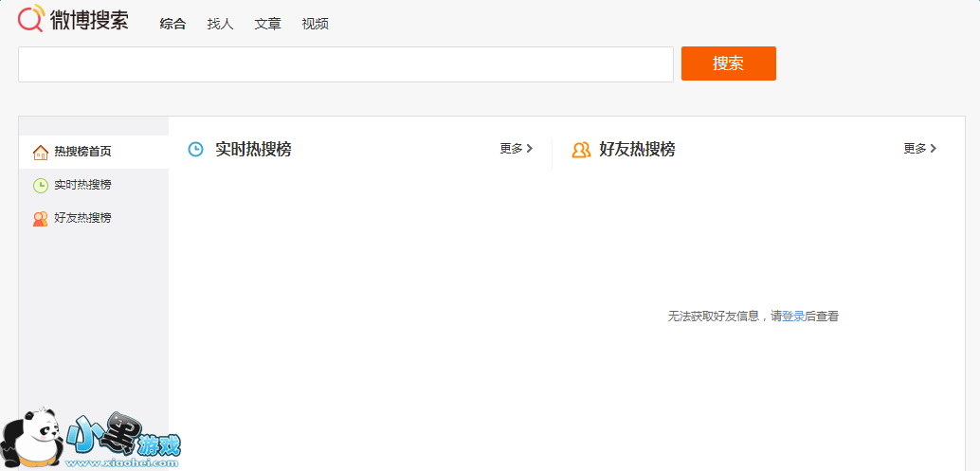The width and height of the screenshot is (980, 471).
Task: Click the panda mascot logo
Action: tap(32, 440)
